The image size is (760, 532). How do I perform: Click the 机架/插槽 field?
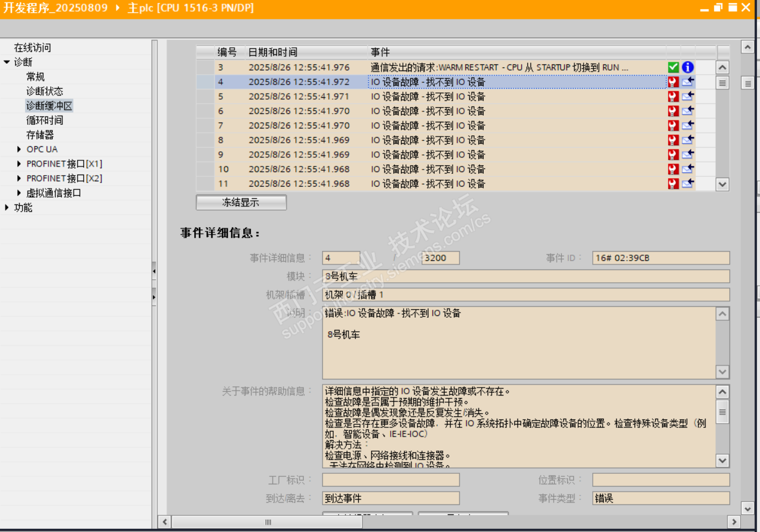[526, 294]
